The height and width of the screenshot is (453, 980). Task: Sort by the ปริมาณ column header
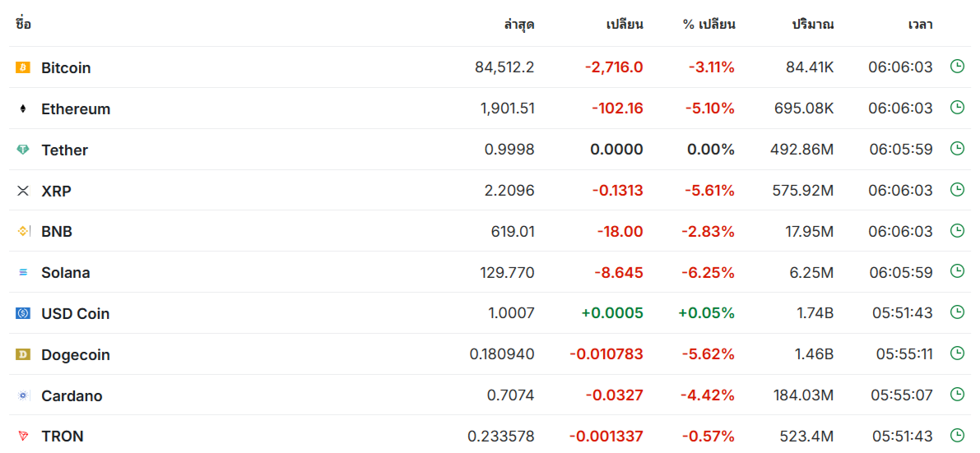[x=812, y=25]
